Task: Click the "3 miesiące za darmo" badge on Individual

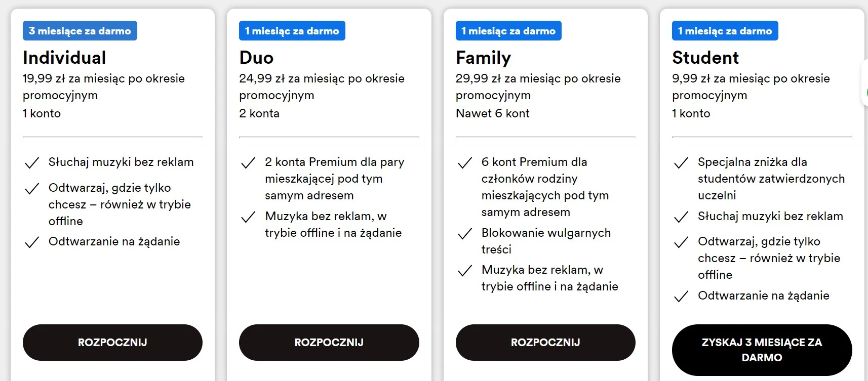Action: click(x=80, y=30)
